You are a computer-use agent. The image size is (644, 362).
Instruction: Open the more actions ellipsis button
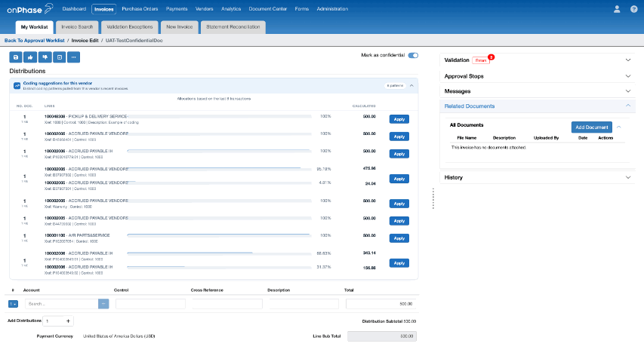[73, 57]
